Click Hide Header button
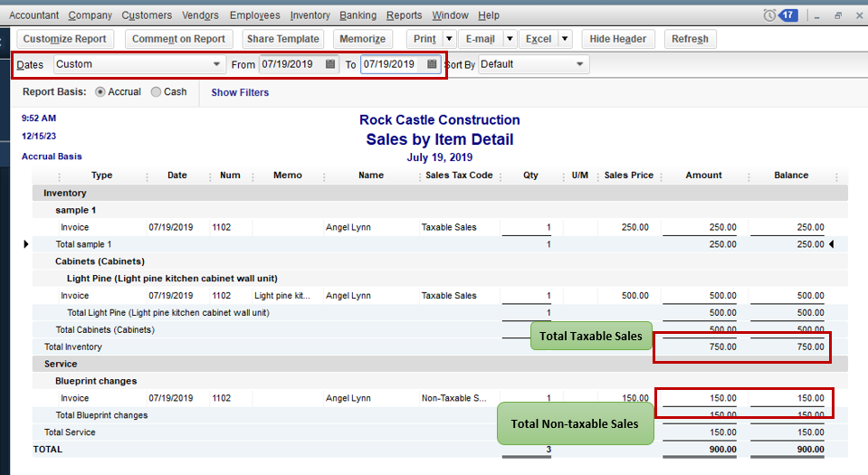This screenshot has height=475, width=868. [x=618, y=39]
